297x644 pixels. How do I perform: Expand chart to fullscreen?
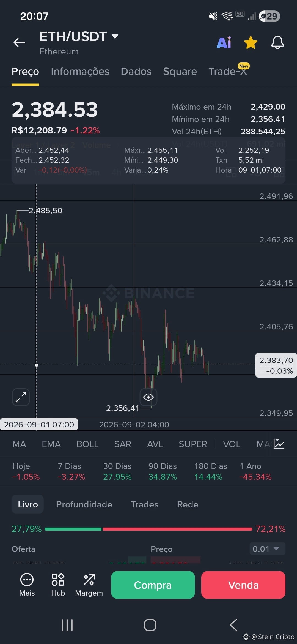point(21,397)
